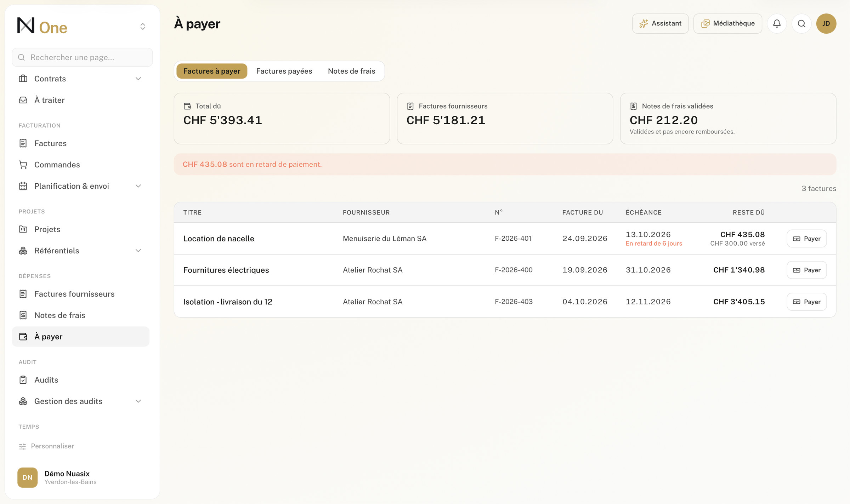Viewport: 850px width, 504px height.
Task: Click the Nuasix One logo
Action: (42, 26)
